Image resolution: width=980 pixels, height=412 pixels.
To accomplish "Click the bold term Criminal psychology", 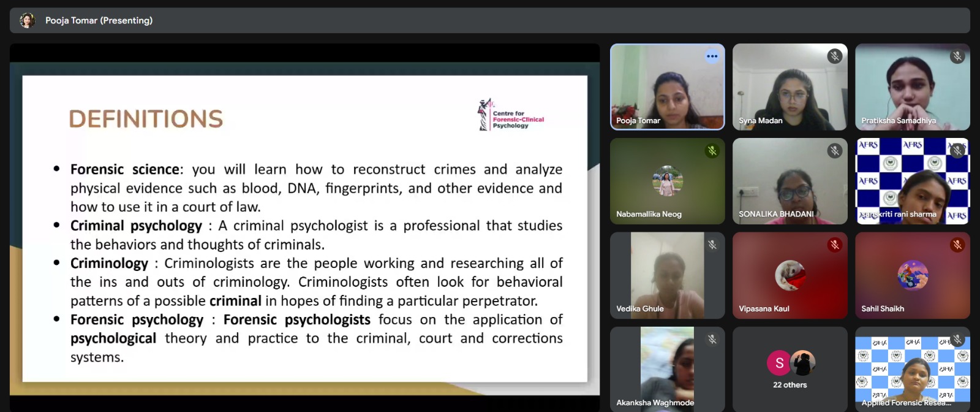I will [136, 226].
